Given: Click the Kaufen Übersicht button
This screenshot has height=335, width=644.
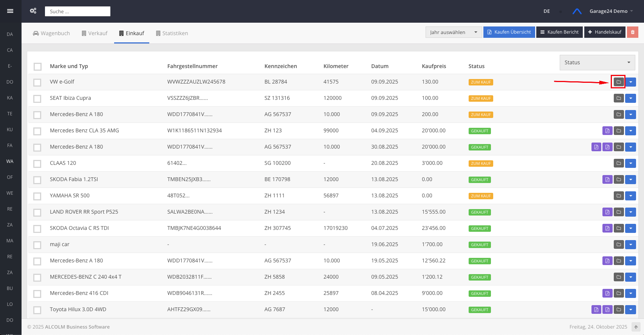Looking at the screenshot, I should (509, 32).
